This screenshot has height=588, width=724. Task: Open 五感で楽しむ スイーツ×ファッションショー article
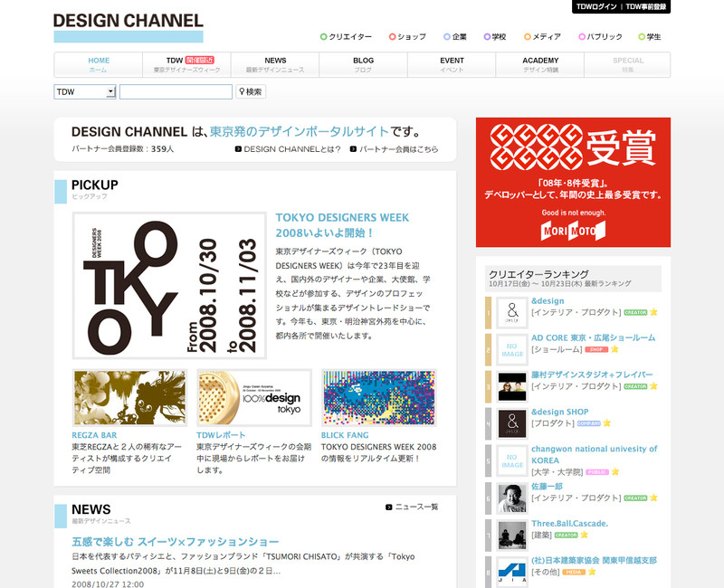point(176,541)
